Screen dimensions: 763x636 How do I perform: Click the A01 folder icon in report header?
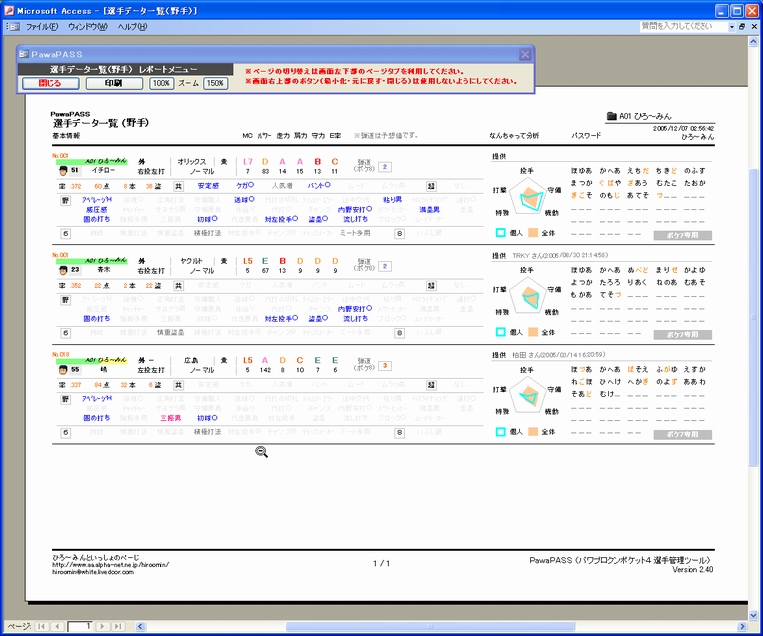[612, 116]
